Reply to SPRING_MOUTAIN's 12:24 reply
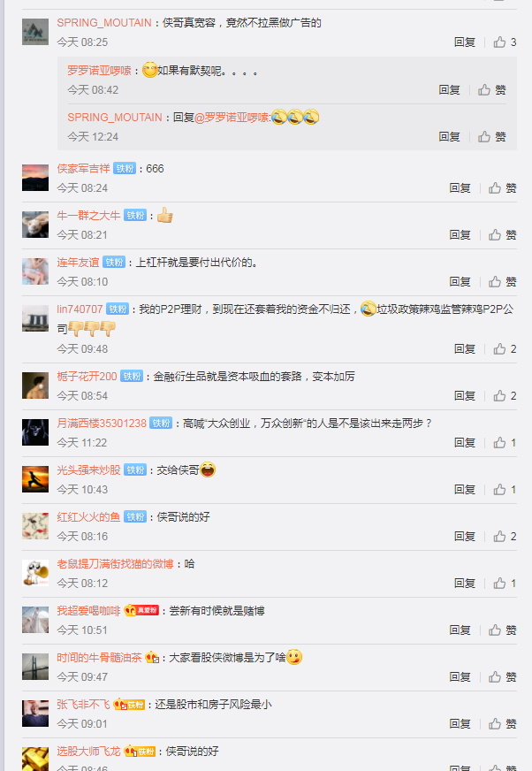The width and height of the screenshot is (532, 771). [450, 137]
